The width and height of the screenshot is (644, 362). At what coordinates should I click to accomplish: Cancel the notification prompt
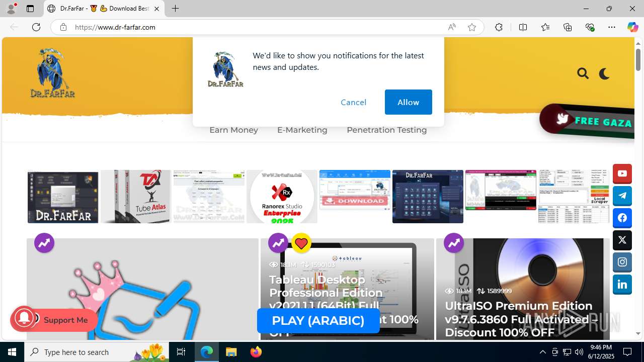point(354,102)
